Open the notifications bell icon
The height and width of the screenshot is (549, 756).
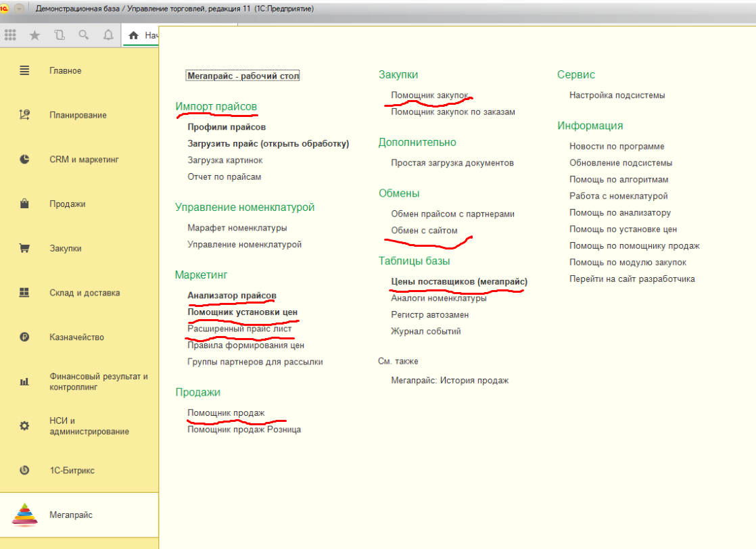(108, 35)
